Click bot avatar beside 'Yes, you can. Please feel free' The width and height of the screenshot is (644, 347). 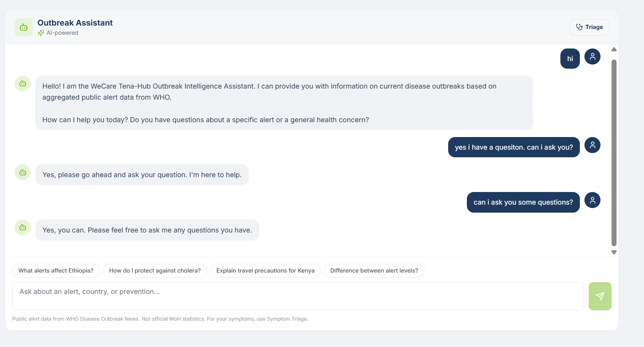click(x=23, y=228)
